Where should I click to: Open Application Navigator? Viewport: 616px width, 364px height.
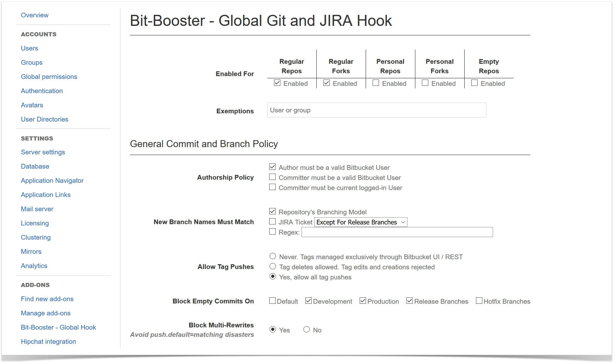coord(52,181)
